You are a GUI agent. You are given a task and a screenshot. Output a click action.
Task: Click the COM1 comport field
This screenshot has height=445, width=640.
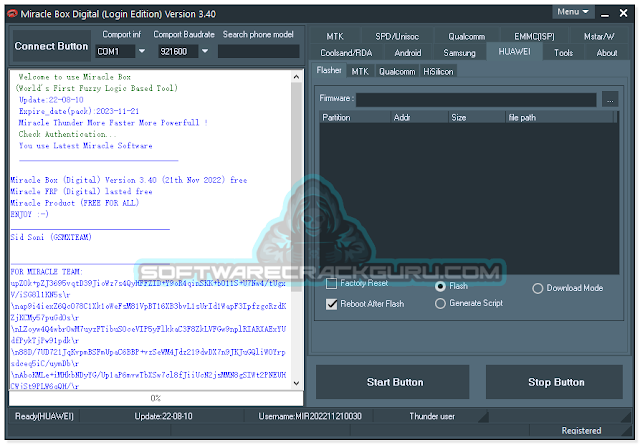point(115,51)
